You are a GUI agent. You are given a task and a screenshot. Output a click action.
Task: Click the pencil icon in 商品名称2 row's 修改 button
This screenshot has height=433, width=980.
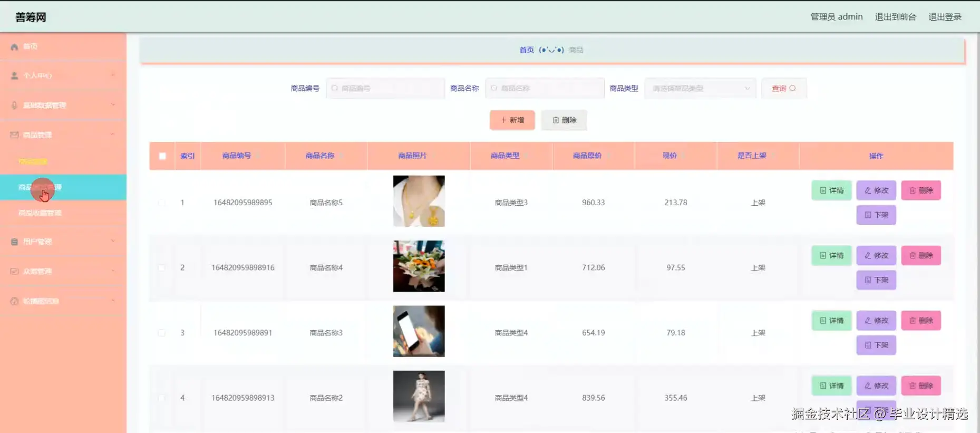point(868,386)
